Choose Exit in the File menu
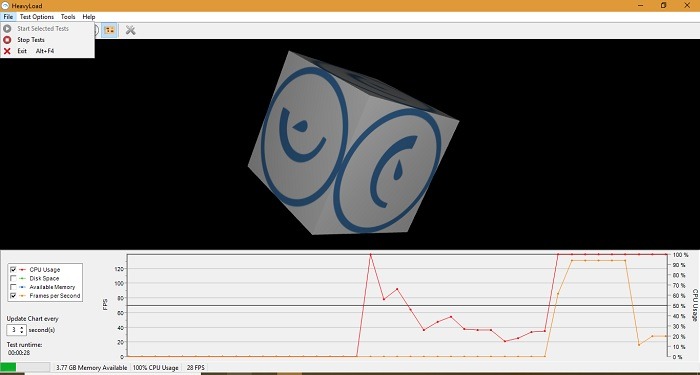Image resolution: width=700 pixels, height=375 pixels. pos(47,51)
